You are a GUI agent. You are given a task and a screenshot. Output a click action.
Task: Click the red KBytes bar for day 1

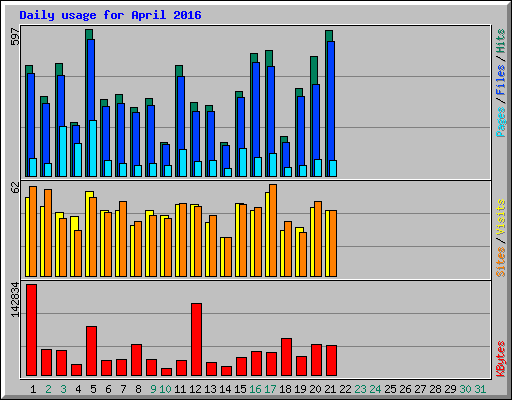(31, 330)
